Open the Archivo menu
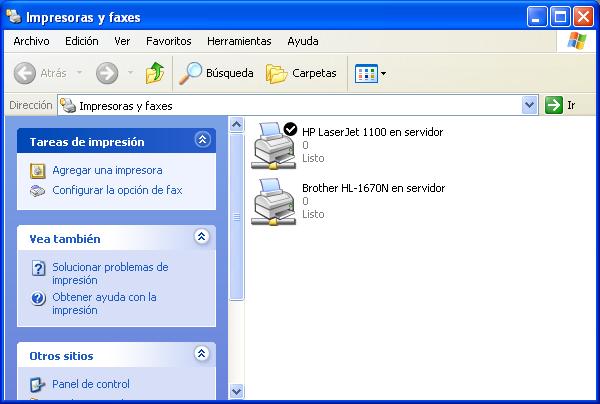Image resolution: width=600 pixels, height=404 pixels. click(31, 41)
